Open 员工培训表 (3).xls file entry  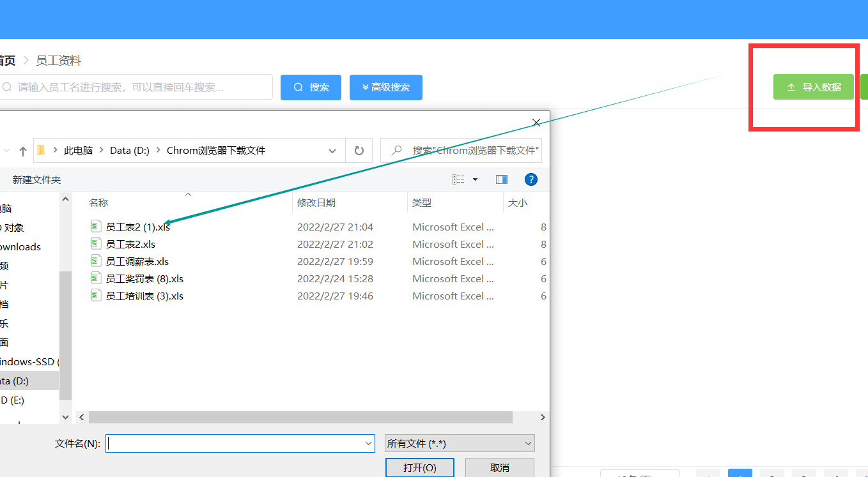tap(97, 296)
